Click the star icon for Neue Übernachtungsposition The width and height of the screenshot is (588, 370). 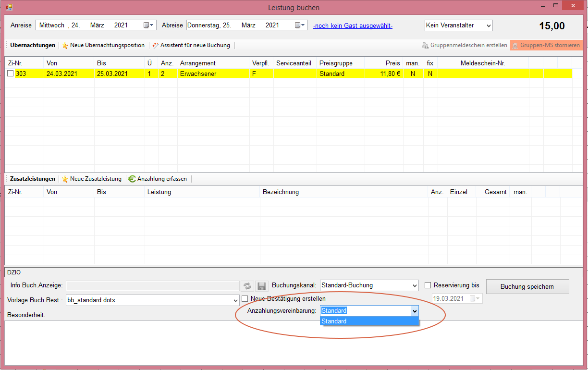point(65,45)
